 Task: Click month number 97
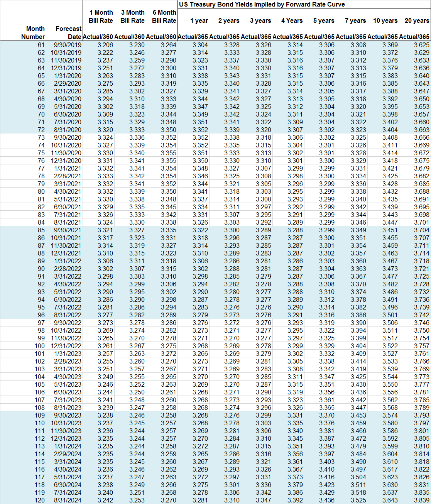pos(41,323)
